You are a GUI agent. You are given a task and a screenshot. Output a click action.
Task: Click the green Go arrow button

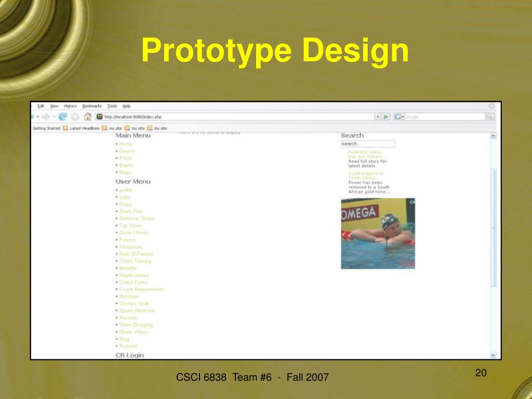[x=386, y=117]
